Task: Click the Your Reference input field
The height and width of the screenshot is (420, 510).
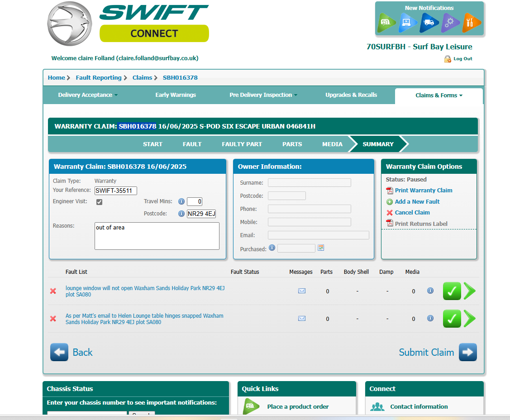Action: pyautogui.click(x=116, y=191)
